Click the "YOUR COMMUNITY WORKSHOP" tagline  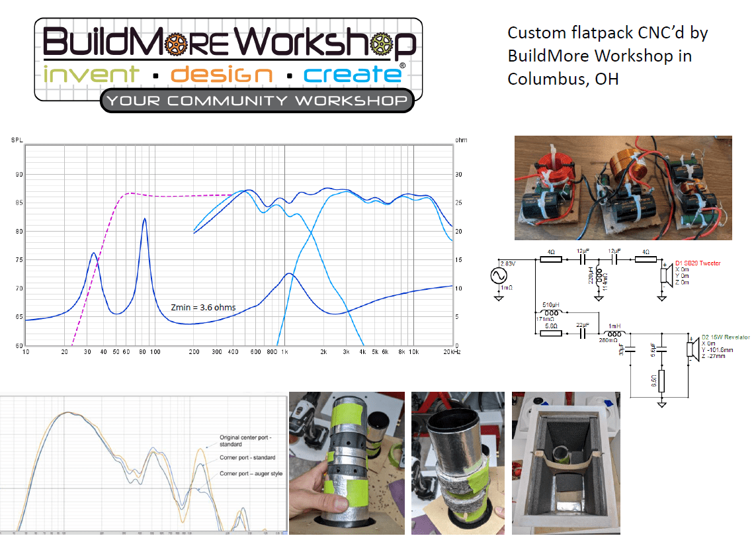point(257,101)
